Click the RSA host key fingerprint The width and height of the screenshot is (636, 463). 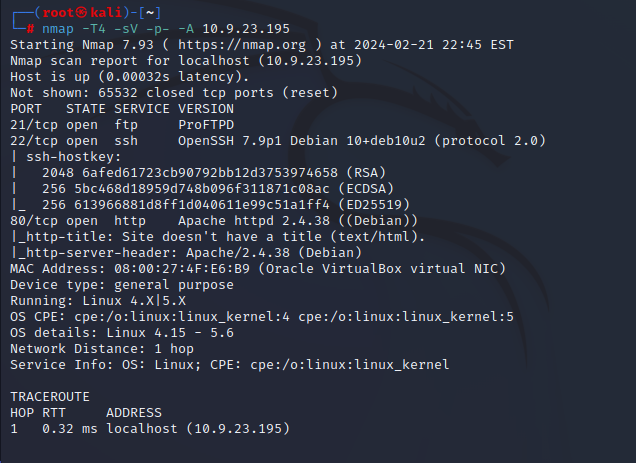[210, 173]
